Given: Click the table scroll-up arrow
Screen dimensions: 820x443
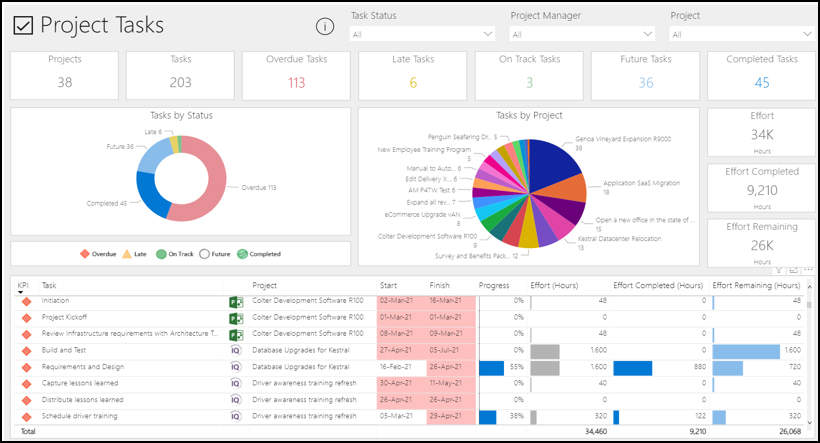Looking at the screenshot, I should pos(810,287).
